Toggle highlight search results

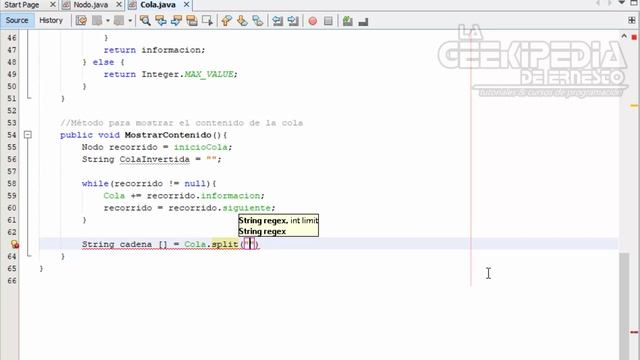click(191, 20)
